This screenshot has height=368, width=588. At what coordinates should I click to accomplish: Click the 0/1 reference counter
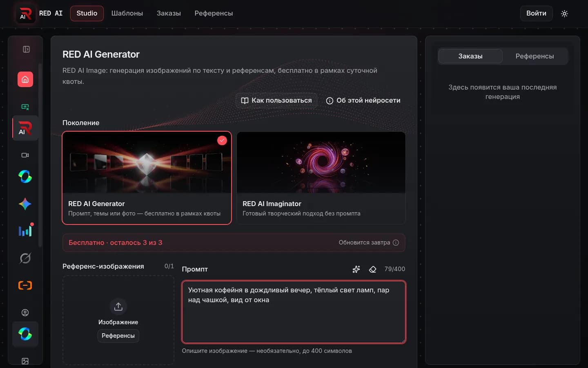(169, 266)
